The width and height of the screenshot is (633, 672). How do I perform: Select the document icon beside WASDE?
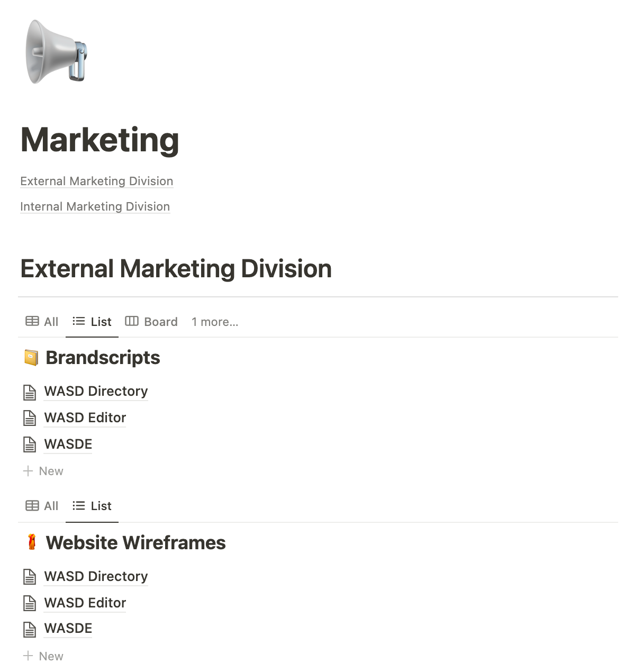[30, 444]
